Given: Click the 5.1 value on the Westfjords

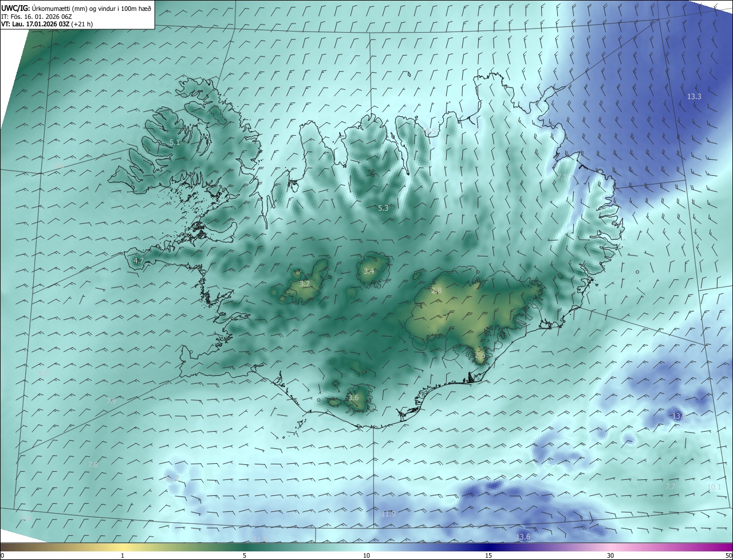Looking at the screenshot, I should pos(175,142).
